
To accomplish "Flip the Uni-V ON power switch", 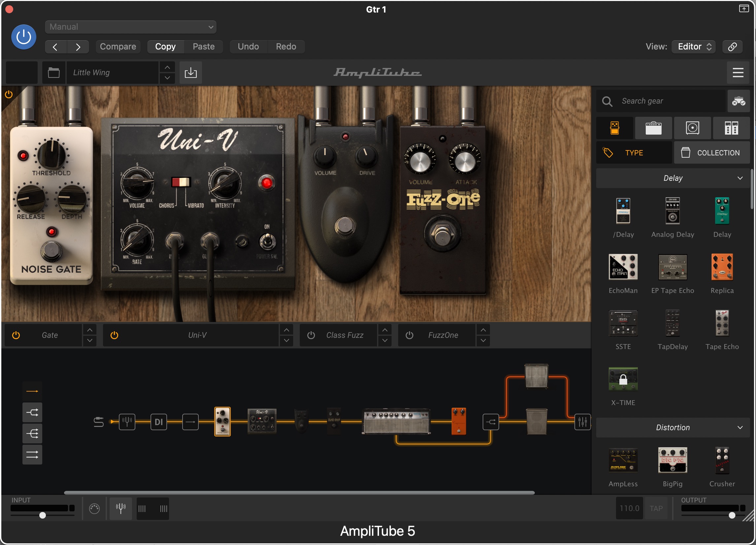I will 267,241.
